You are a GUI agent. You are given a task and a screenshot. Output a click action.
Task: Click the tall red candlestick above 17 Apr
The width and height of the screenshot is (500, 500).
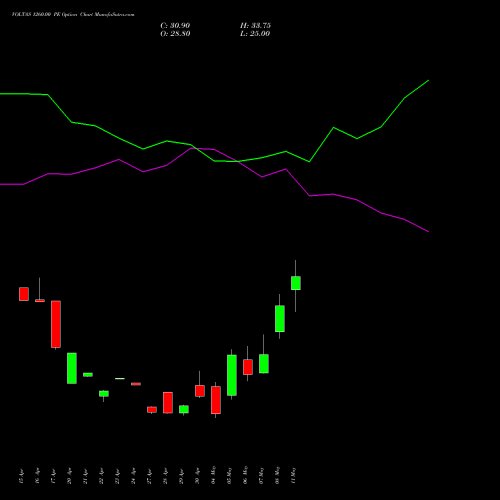(x=56, y=324)
